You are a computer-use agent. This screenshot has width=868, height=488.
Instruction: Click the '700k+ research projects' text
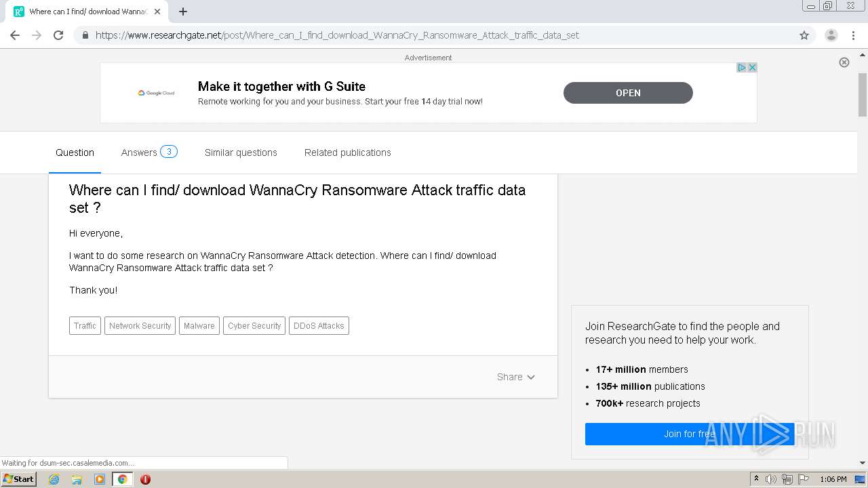648,403
